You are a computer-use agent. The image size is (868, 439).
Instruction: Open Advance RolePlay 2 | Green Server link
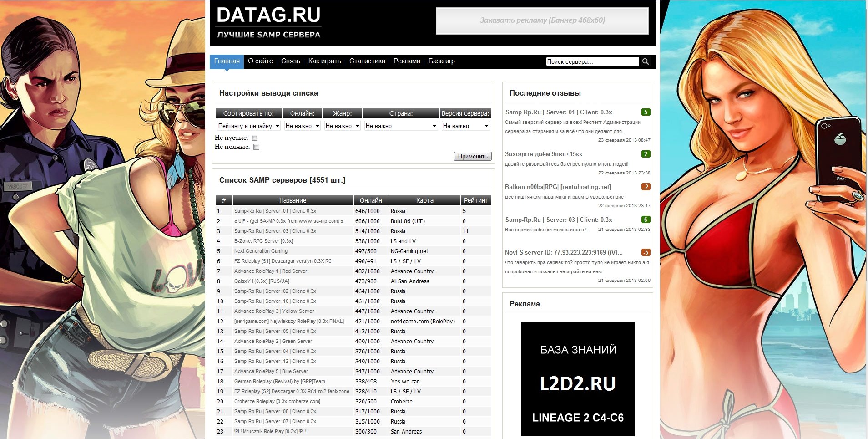pyautogui.click(x=273, y=341)
